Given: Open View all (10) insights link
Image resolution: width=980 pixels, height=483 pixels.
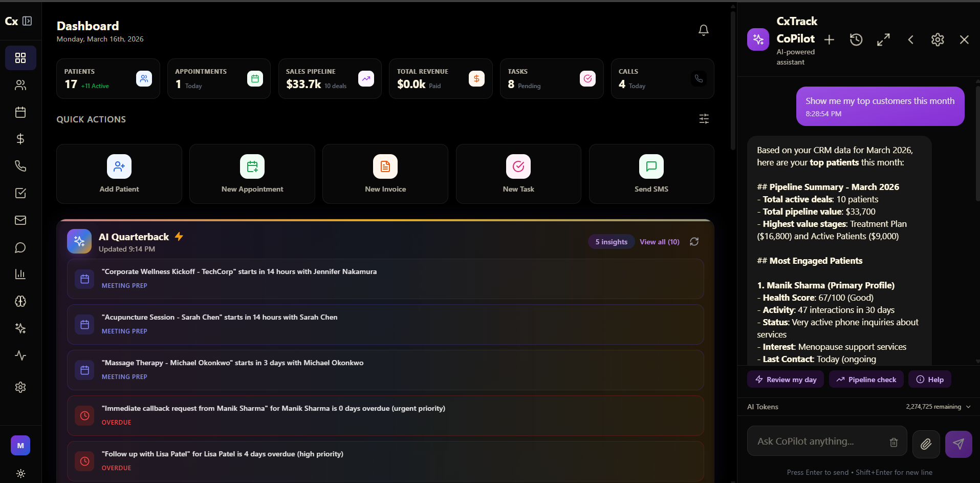Looking at the screenshot, I should (659, 241).
